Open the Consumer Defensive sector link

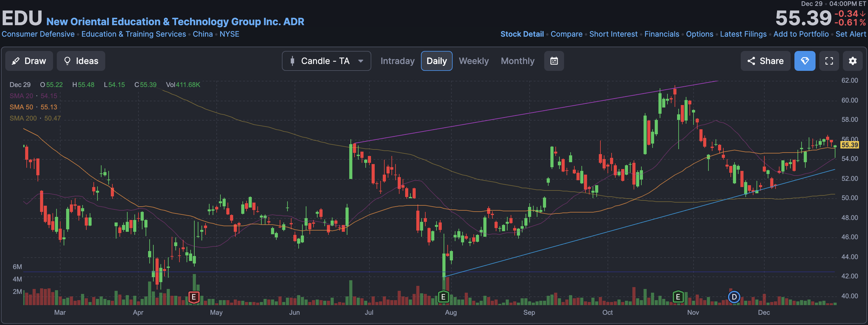click(38, 34)
